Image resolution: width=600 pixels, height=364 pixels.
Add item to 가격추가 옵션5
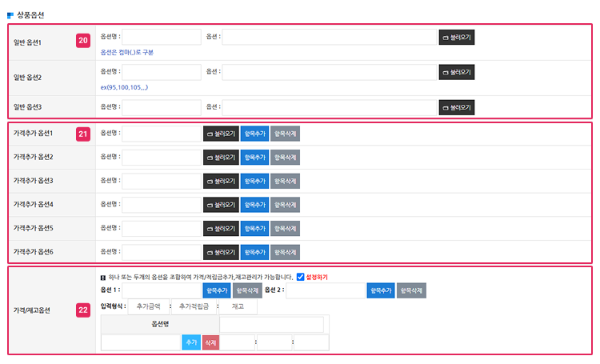(254, 229)
